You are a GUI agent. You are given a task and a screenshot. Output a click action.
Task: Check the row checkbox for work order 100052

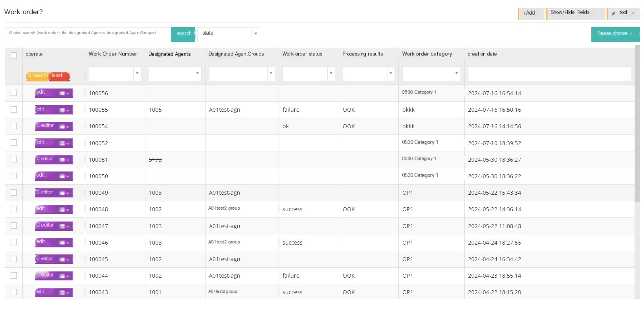[14, 142]
